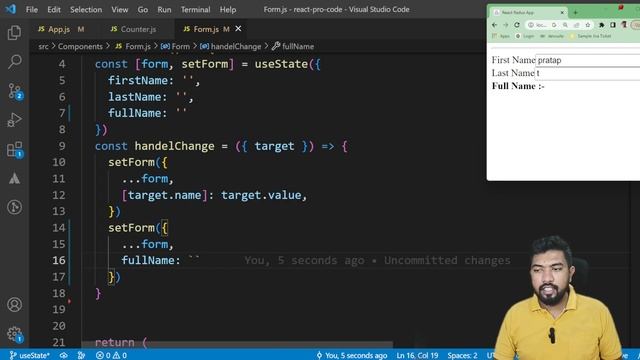The width and height of the screenshot is (640, 360).
Task: Toggle Chrome side panel icon
Action: coord(613,25)
